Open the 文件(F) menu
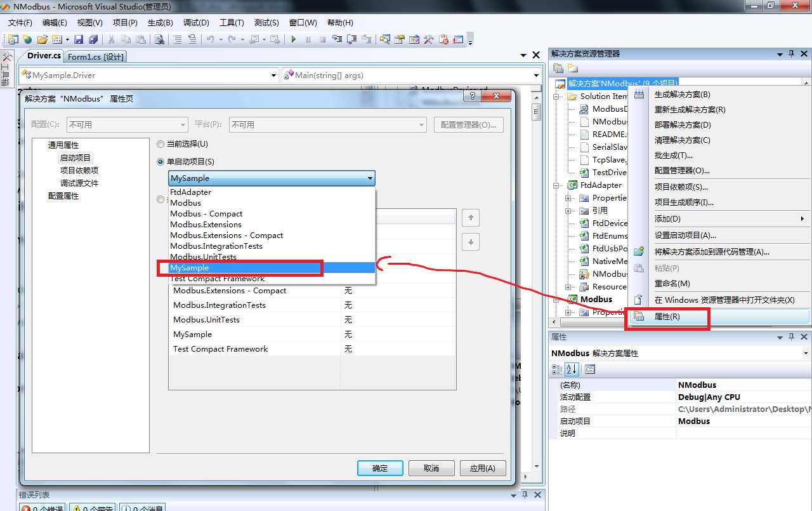812x511 pixels. 20,22
